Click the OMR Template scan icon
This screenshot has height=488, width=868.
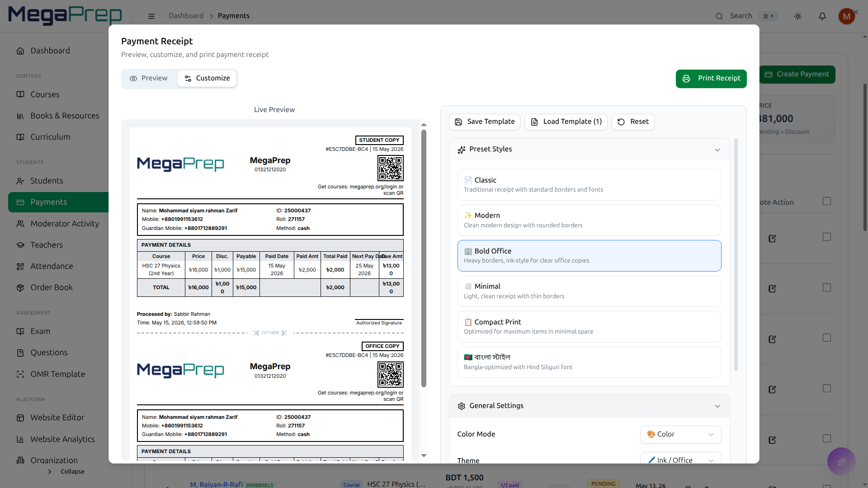(x=20, y=374)
